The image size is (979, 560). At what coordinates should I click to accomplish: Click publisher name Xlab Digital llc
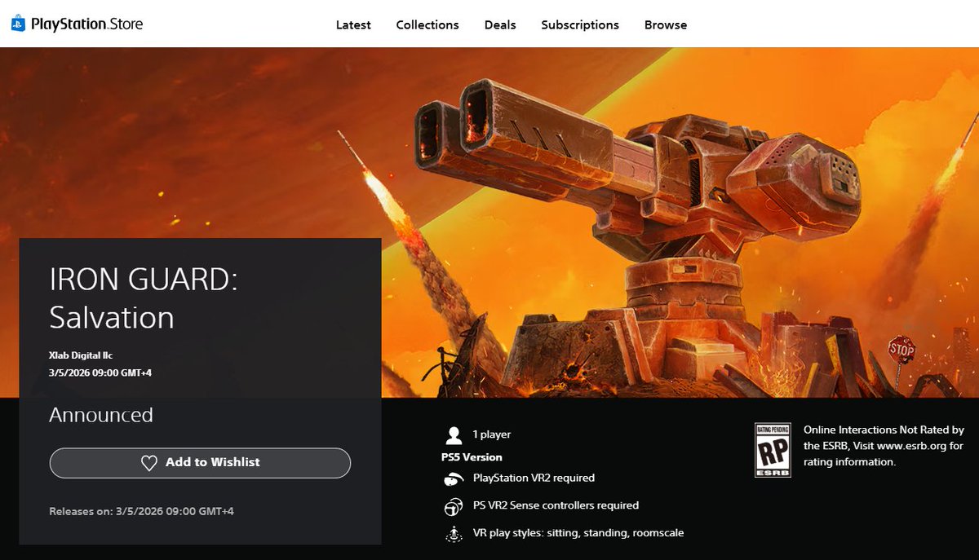[81, 355]
